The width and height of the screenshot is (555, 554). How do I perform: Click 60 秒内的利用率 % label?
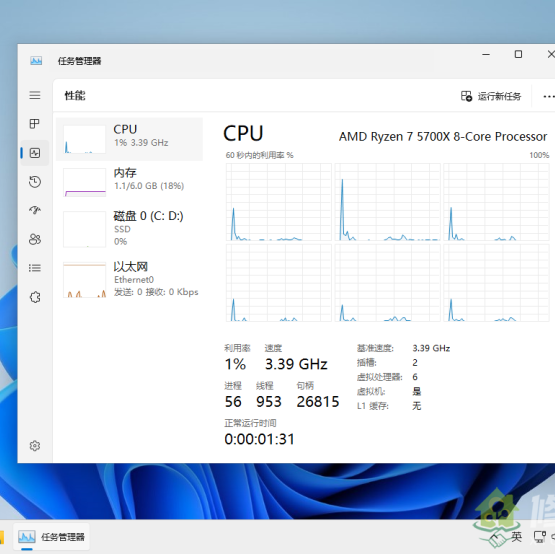259,155
